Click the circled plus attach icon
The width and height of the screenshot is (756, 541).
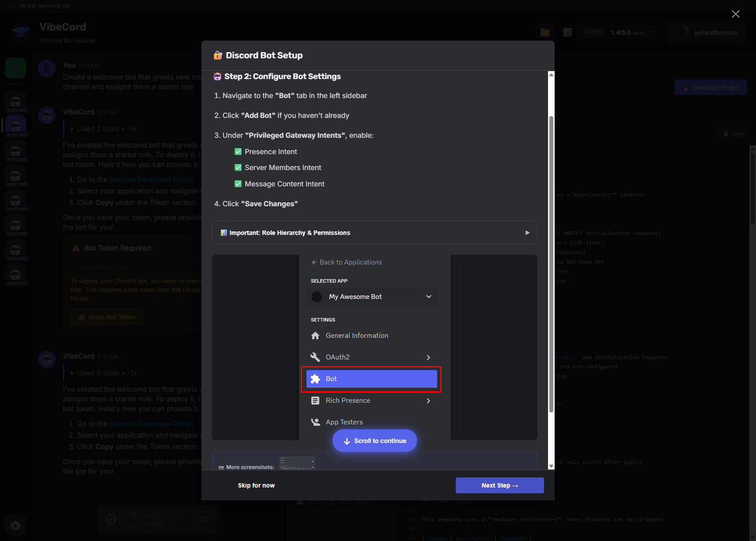111,519
